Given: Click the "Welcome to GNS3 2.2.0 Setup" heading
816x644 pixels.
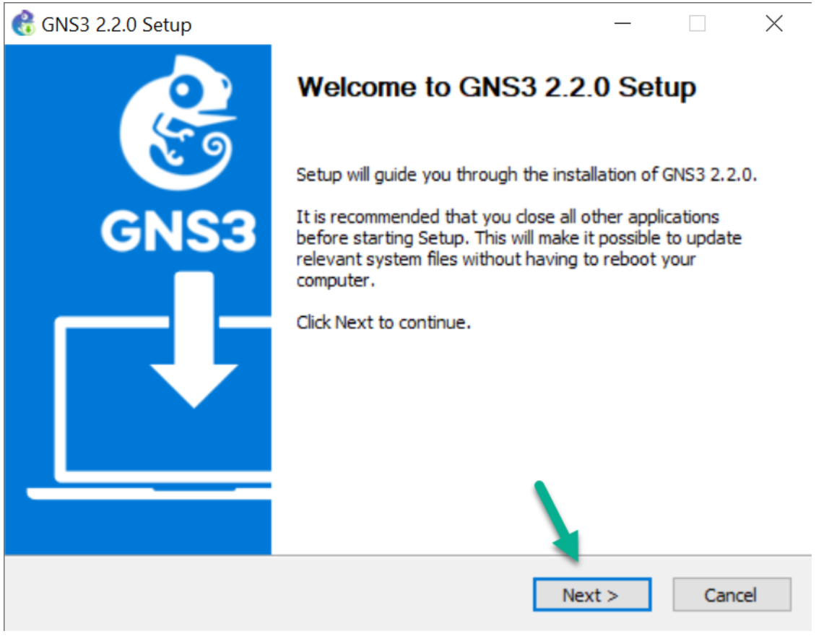Looking at the screenshot, I should [496, 87].
